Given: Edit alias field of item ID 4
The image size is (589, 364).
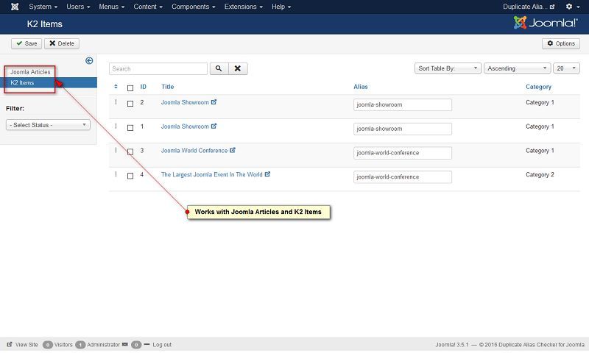Looking at the screenshot, I should (402, 176).
